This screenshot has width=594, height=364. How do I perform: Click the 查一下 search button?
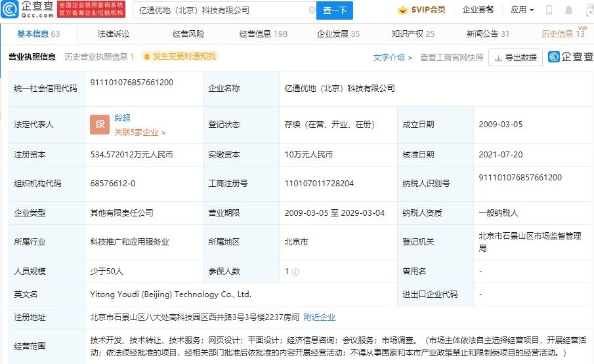pos(335,10)
